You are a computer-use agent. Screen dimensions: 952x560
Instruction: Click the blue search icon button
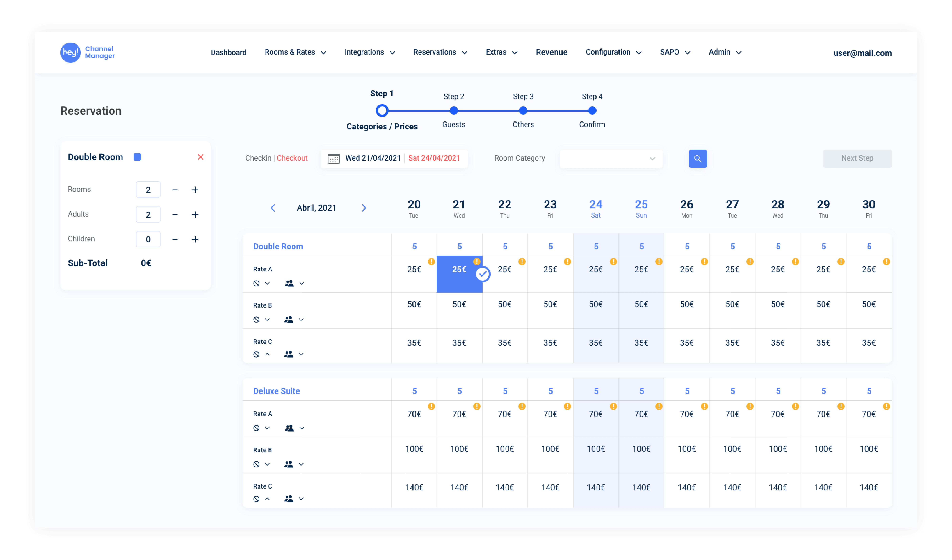pos(698,159)
